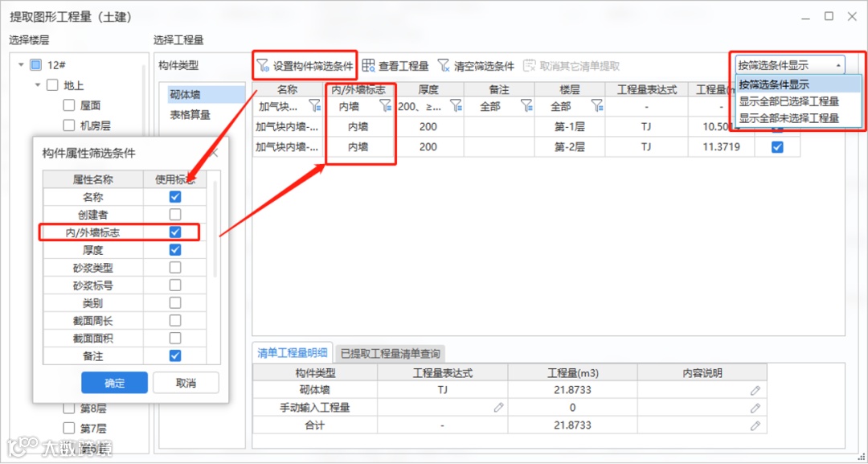868x464 pixels.
Task: Edit 内容说明 pencil for 合计 row
Action: pyautogui.click(x=755, y=425)
